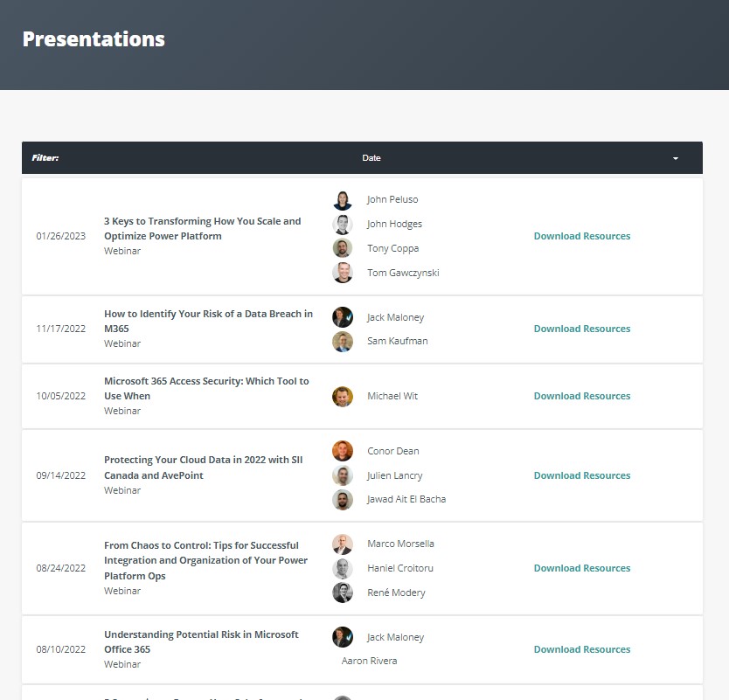Download resources for the 01/26/2023 webinar
This screenshot has height=700, width=729.
point(581,236)
